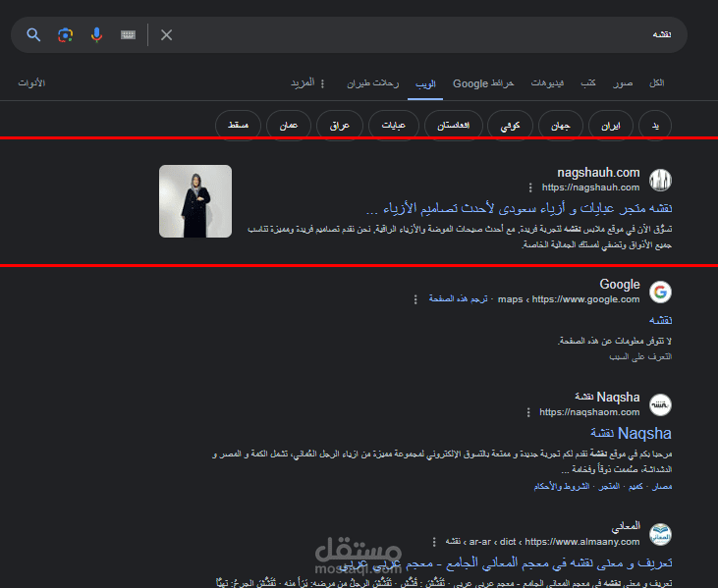Click the كوفي suggestion chip
The width and height of the screenshot is (718, 588).
click(510, 125)
